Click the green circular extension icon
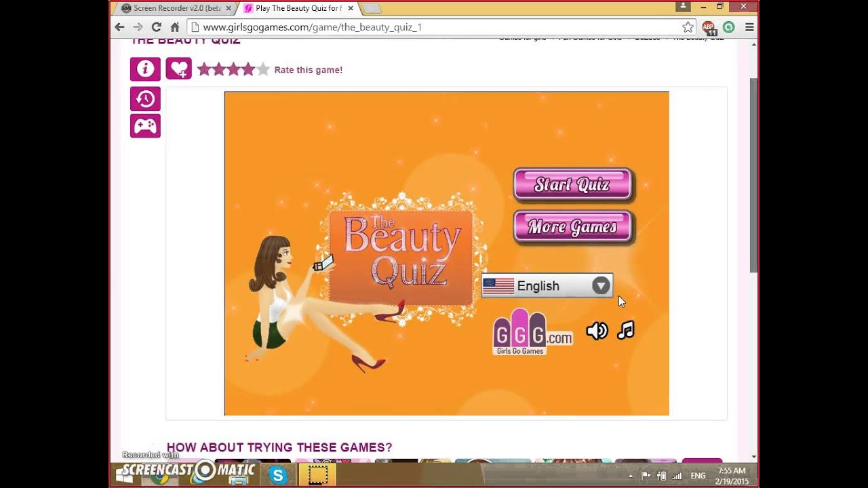Viewport: 868px width, 488px height. (729, 27)
